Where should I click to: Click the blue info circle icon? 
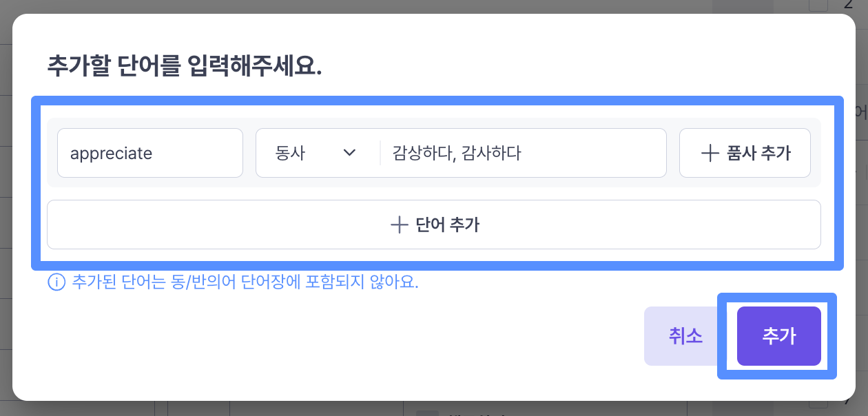click(56, 282)
